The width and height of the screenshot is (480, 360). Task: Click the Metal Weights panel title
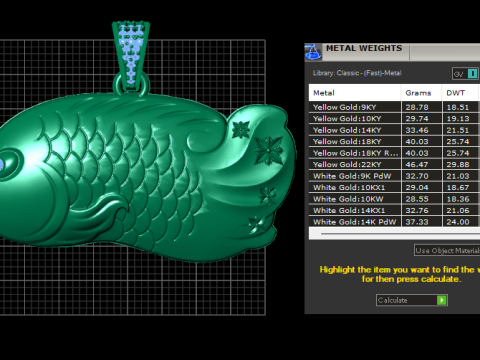(x=364, y=48)
